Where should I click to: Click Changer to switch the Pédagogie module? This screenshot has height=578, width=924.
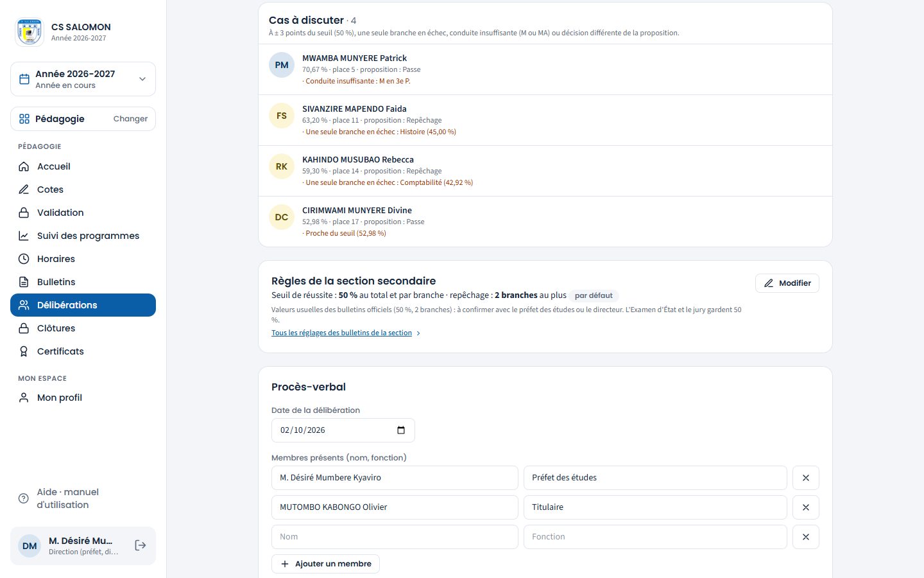pyautogui.click(x=130, y=119)
